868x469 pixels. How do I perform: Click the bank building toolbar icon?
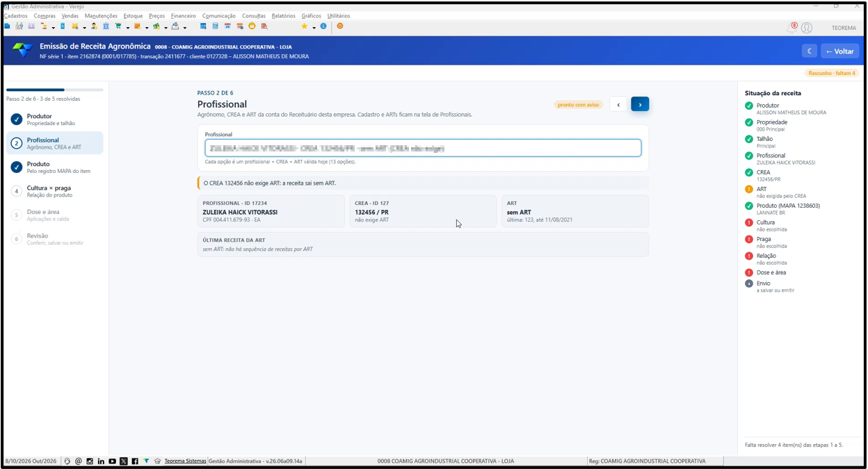tap(106, 26)
